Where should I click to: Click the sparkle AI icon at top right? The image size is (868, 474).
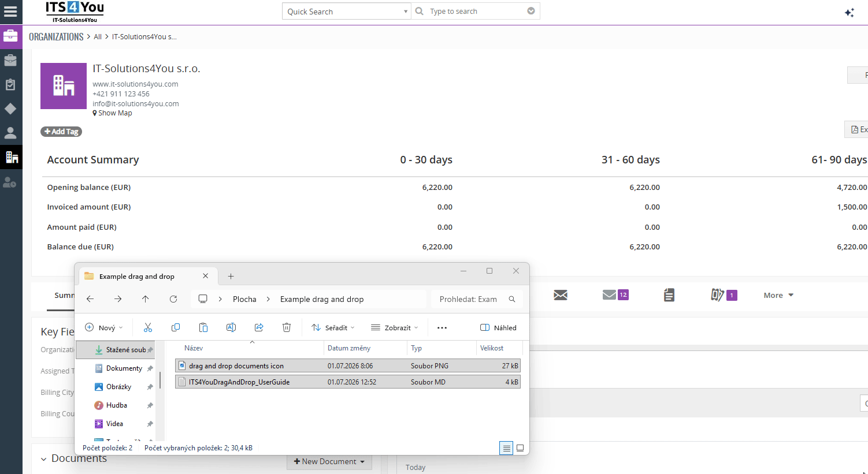850,12
